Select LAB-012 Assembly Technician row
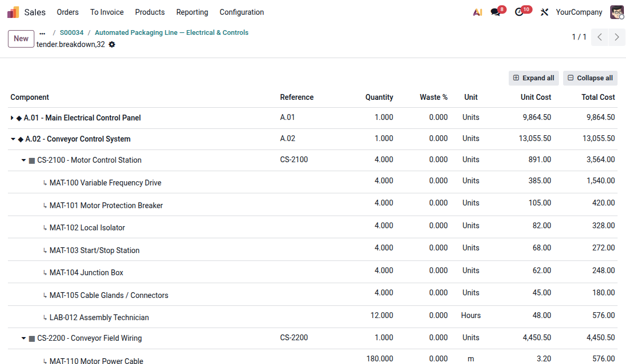This screenshot has width=626, height=364. coord(313,317)
